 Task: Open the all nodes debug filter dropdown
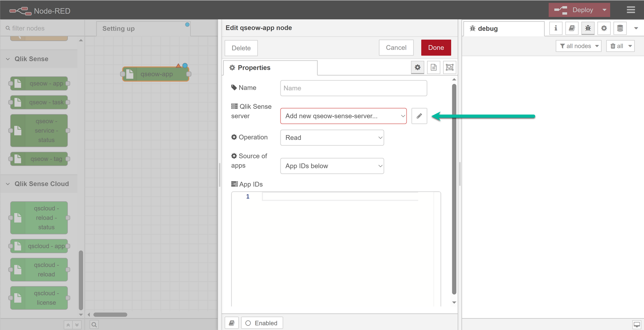point(579,46)
